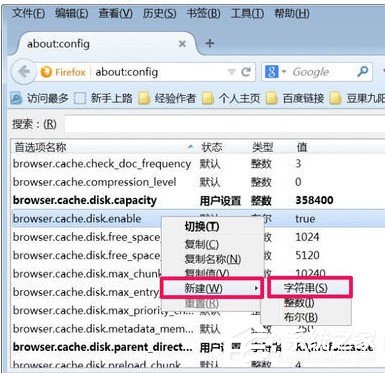This screenshot has height=373, width=385.
Task: Open the 帮助(H) menu
Action: pos(291,13)
